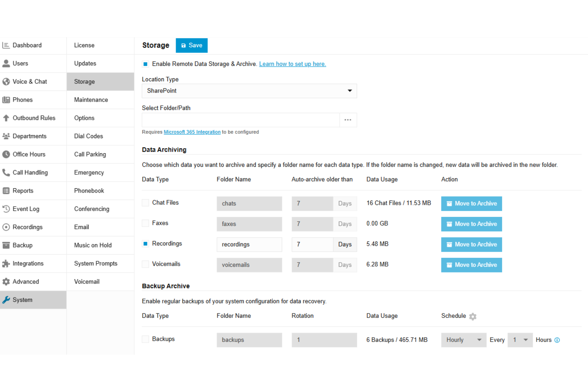The width and height of the screenshot is (588, 392).
Task: Open the Learn how to set up link
Action: point(292,64)
